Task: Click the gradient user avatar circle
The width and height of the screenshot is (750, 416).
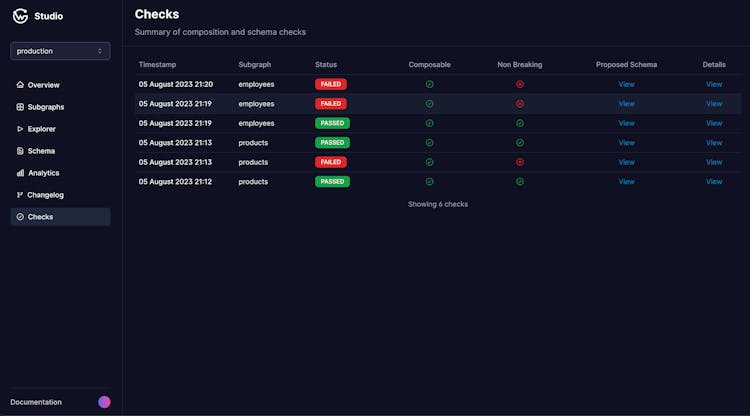Action: 104,402
